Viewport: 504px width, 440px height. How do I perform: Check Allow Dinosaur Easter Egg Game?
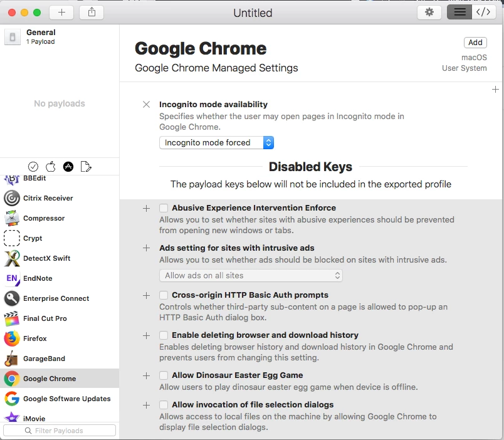164,375
